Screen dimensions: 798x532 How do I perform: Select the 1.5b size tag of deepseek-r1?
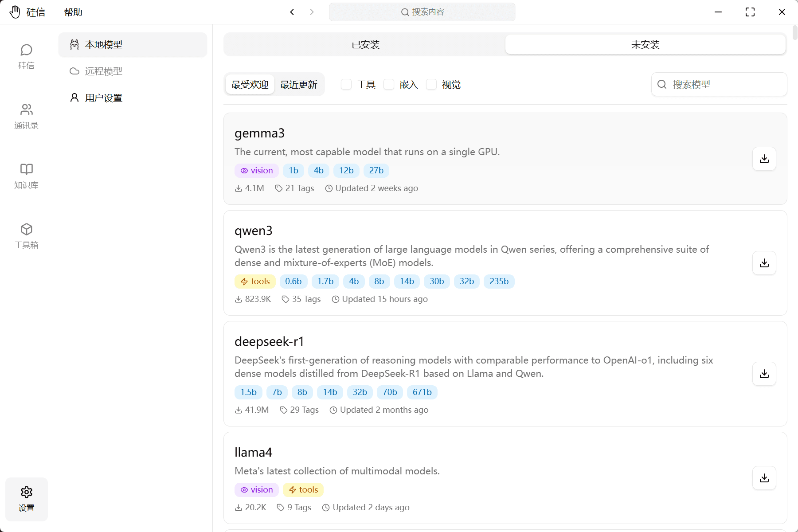249,392
